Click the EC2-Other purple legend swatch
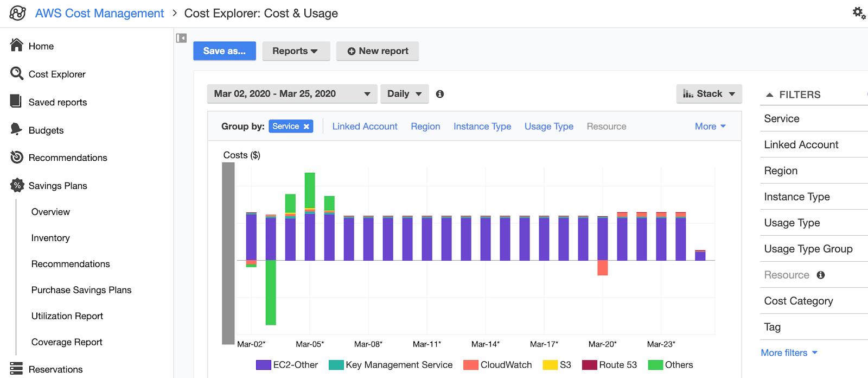The image size is (868, 378). coord(263,365)
